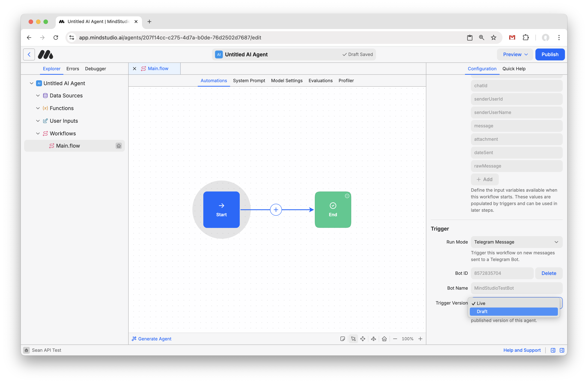
Task: Click the auto-arrange layout icon
Action: pyautogui.click(x=374, y=339)
